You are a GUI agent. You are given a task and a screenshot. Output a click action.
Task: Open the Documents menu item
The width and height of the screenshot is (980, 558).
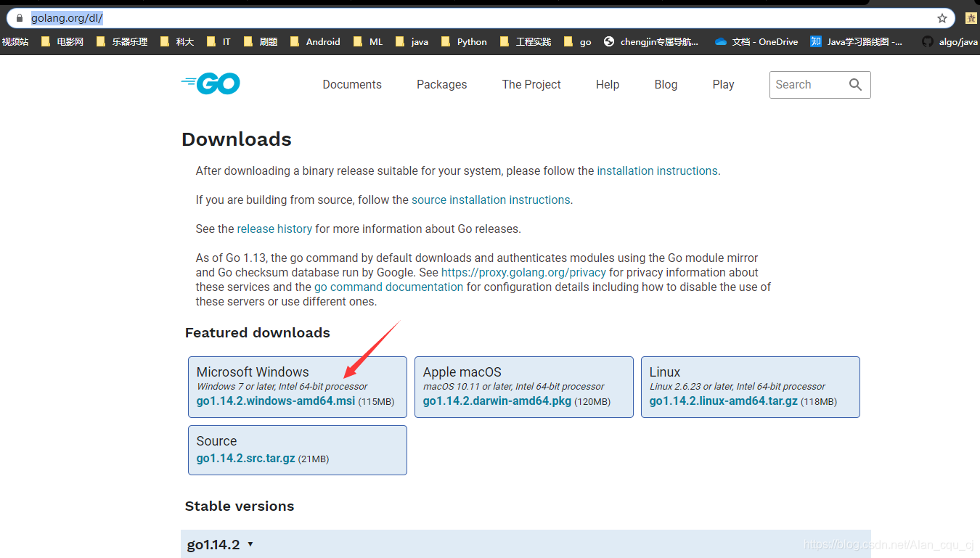click(352, 85)
